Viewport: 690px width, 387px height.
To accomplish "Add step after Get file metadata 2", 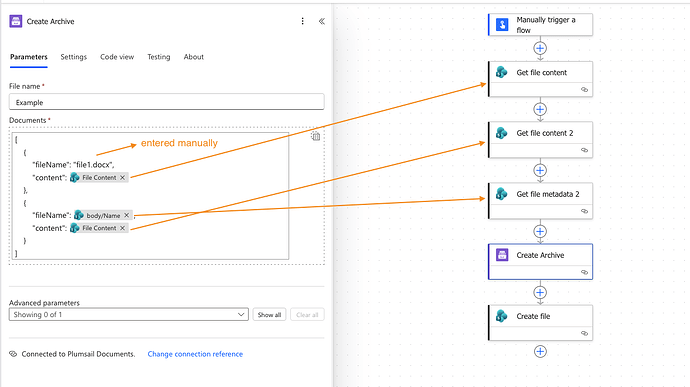I will [540, 232].
